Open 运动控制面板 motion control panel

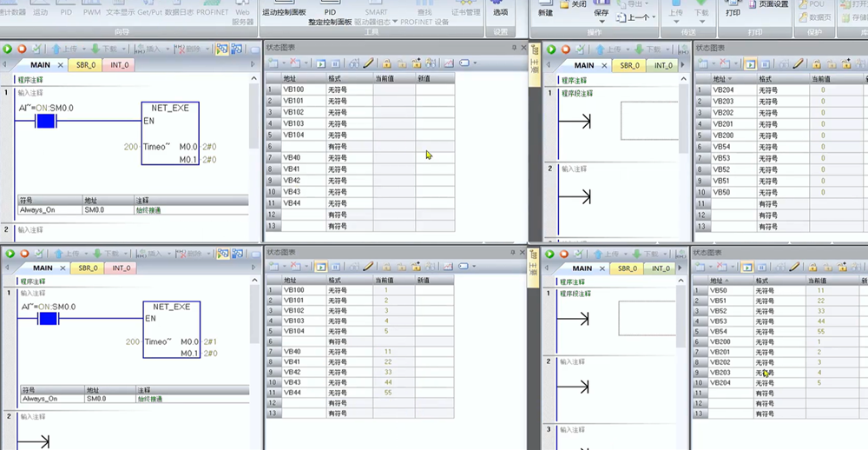coord(284,12)
